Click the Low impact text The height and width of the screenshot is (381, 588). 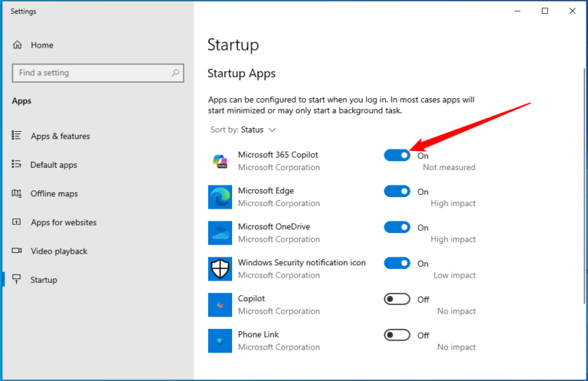[455, 275]
